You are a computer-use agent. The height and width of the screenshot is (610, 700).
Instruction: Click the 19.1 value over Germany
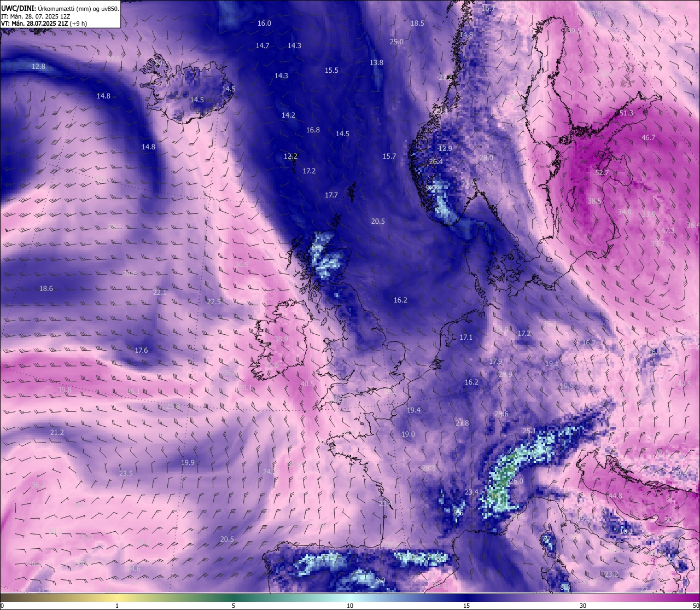[551, 363]
